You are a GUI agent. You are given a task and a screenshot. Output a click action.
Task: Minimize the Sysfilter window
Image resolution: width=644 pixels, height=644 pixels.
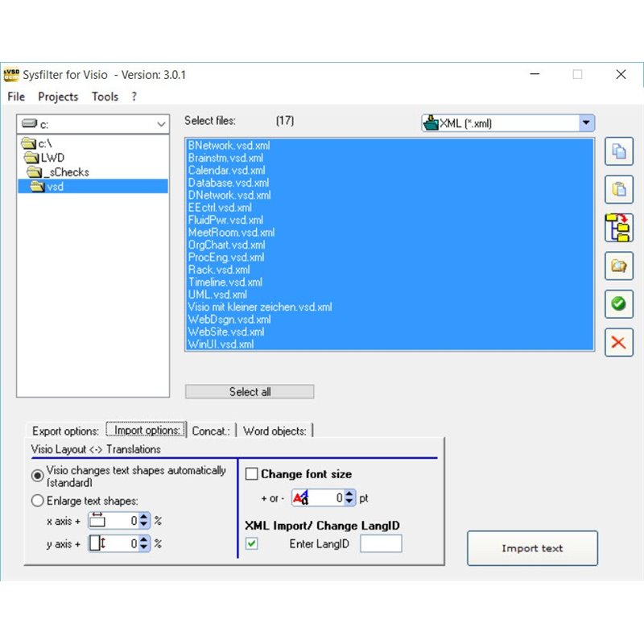(535, 74)
